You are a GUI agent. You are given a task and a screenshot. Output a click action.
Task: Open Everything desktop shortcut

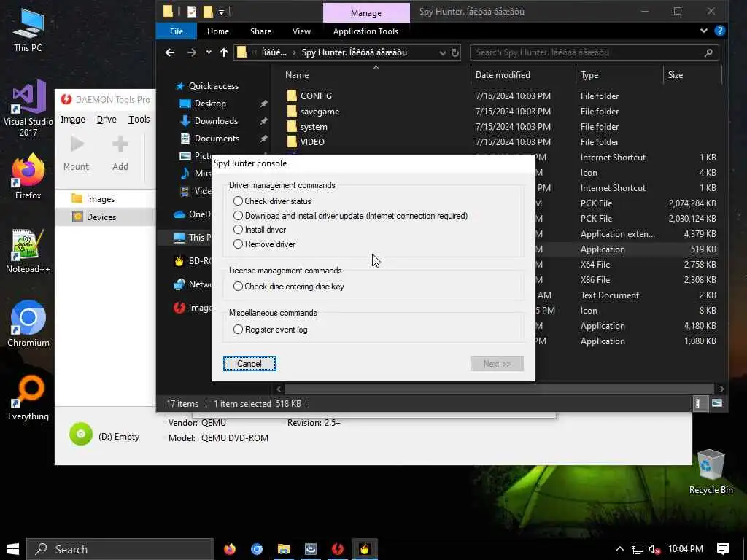pos(28,399)
